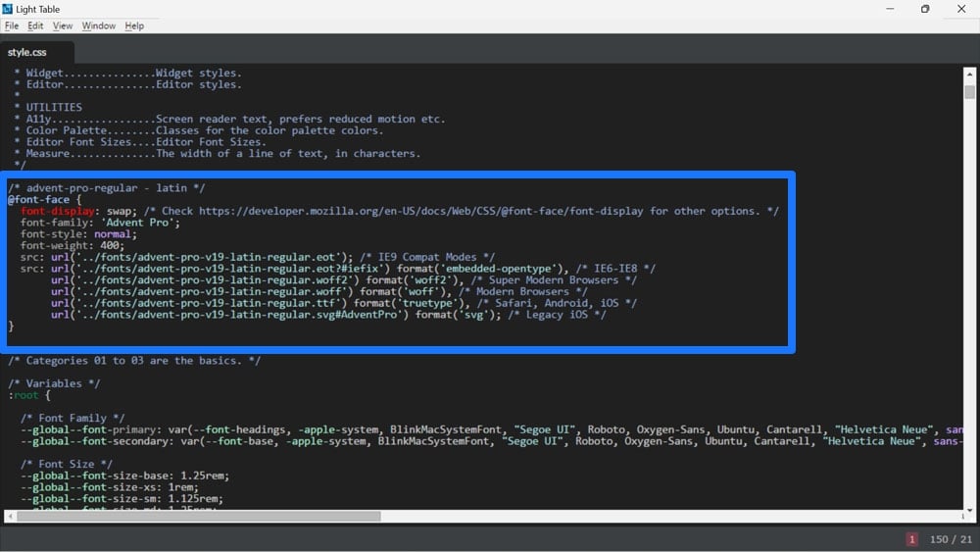The height and width of the screenshot is (552, 980).
Task: Open the Edit menu
Action: click(x=35, y=25)
